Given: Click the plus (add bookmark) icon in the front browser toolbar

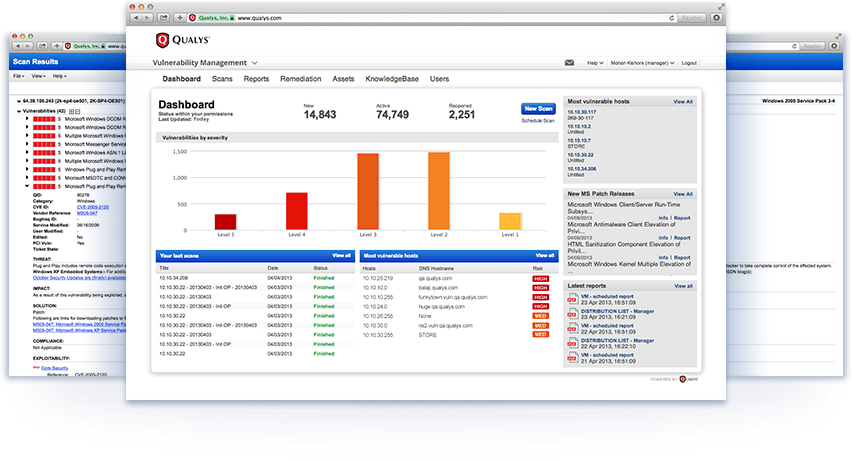Looking at the screenshot, I should point(180,18).
